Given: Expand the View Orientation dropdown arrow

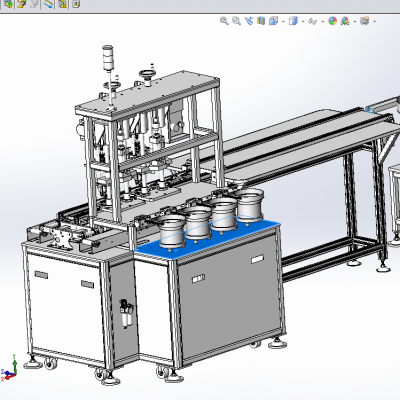Looking at the screenshot, I should (283, 22).
